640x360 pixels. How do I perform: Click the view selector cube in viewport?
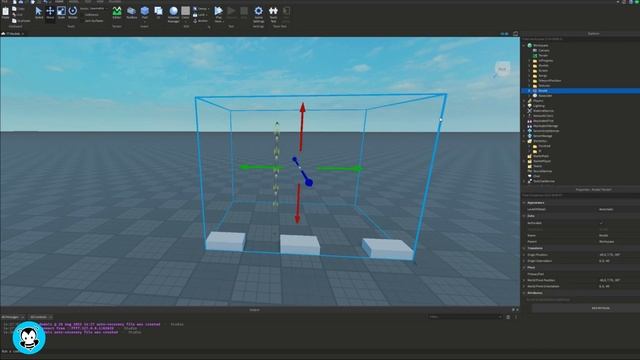point(502,69)
